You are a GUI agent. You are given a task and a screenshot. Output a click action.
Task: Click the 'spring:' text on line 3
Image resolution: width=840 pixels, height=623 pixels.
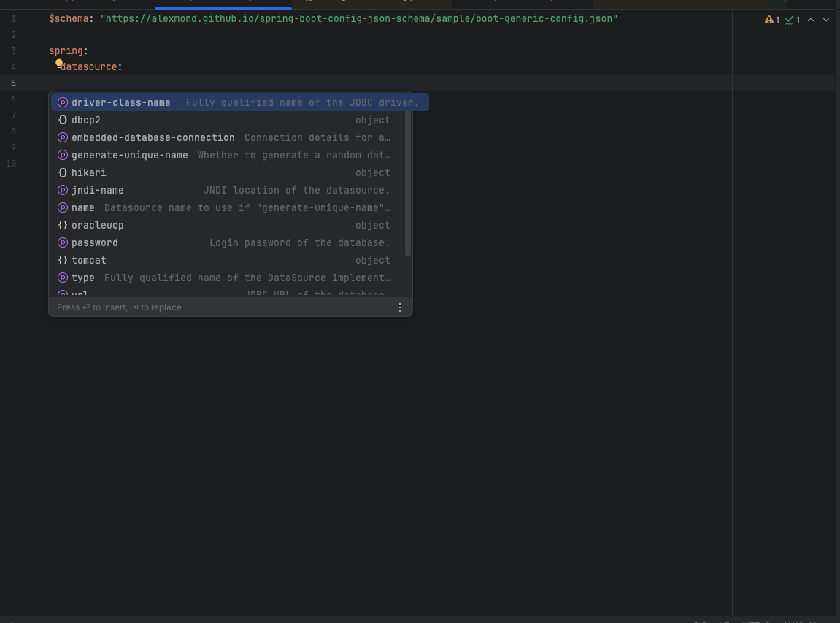(x=68, y=50)
